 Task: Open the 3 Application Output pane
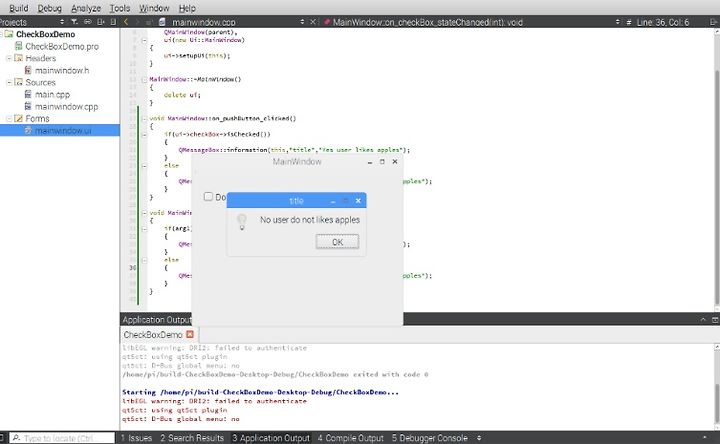point(271,438)
